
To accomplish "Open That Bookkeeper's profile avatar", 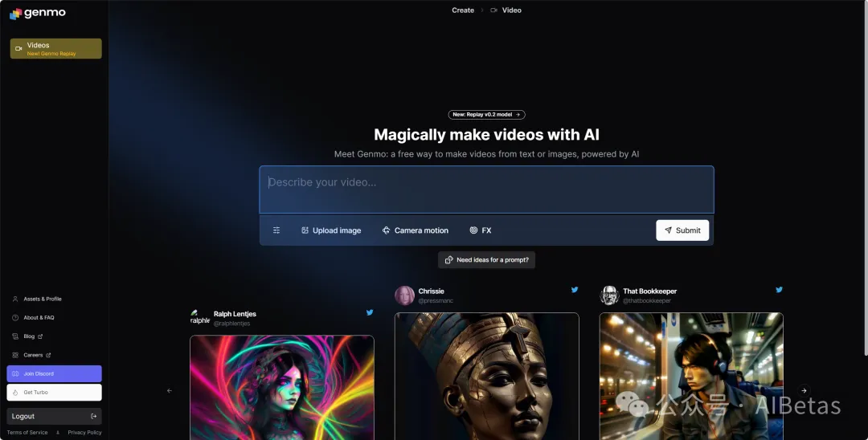I will point(609,295).
